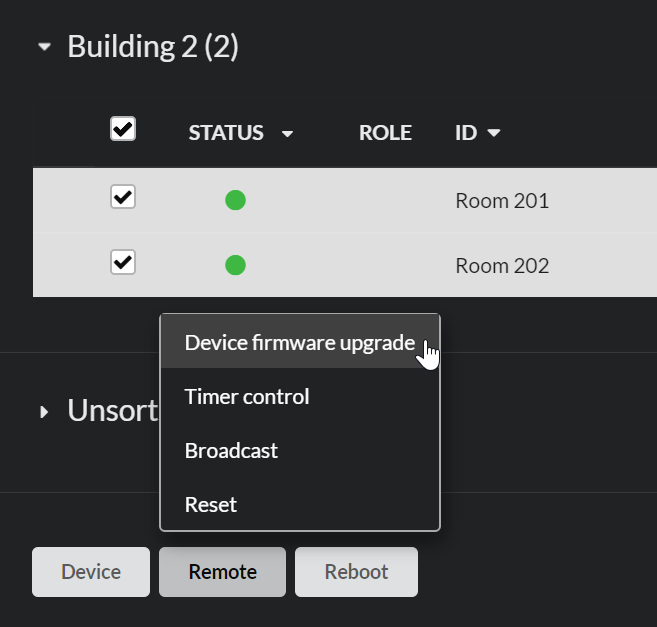
Task: Sort by the ID column header
Action: pyautogui.click(x=466, y=133)
